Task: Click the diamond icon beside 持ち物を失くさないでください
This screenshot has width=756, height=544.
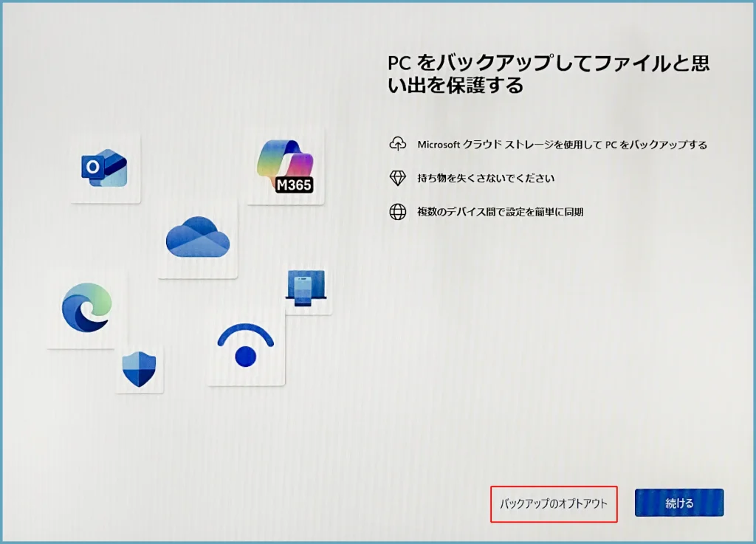Action: pos(398,179)
